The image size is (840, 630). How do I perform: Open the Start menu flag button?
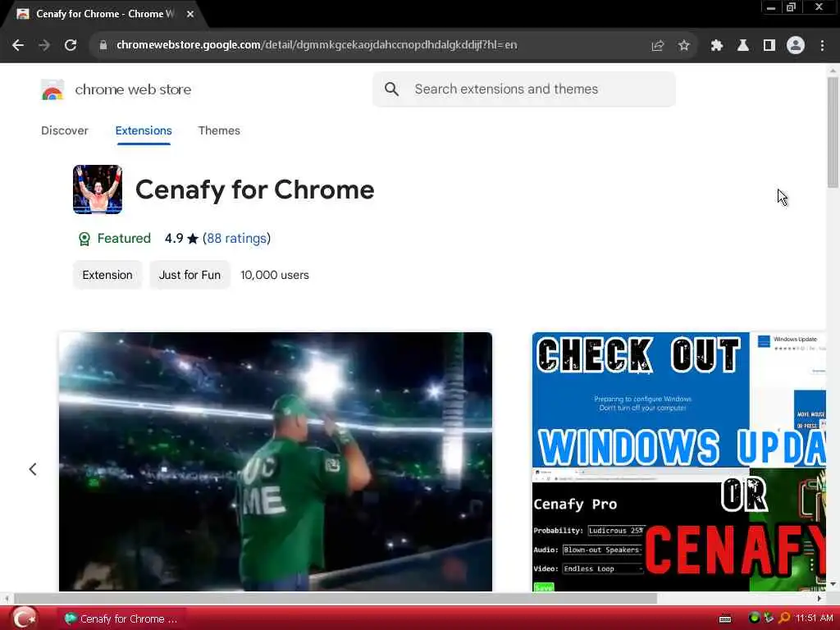click(24, 619)
